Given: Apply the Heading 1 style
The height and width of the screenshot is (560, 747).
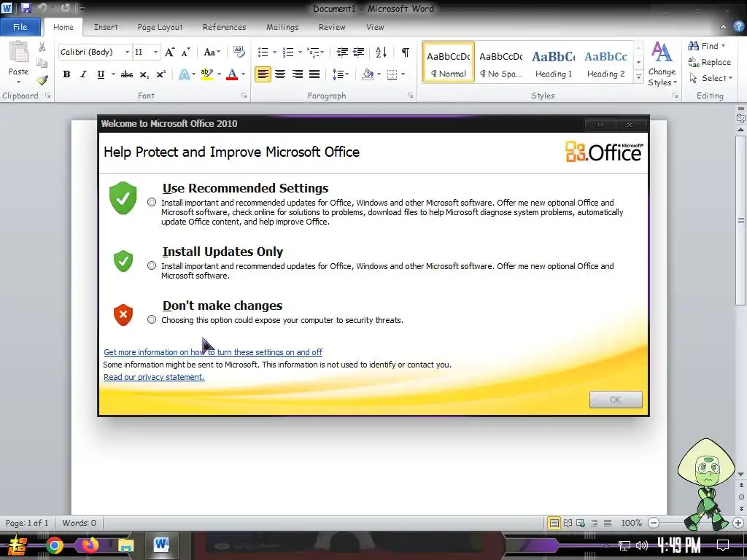Looking at the screenshot, I should pos(554,63).
